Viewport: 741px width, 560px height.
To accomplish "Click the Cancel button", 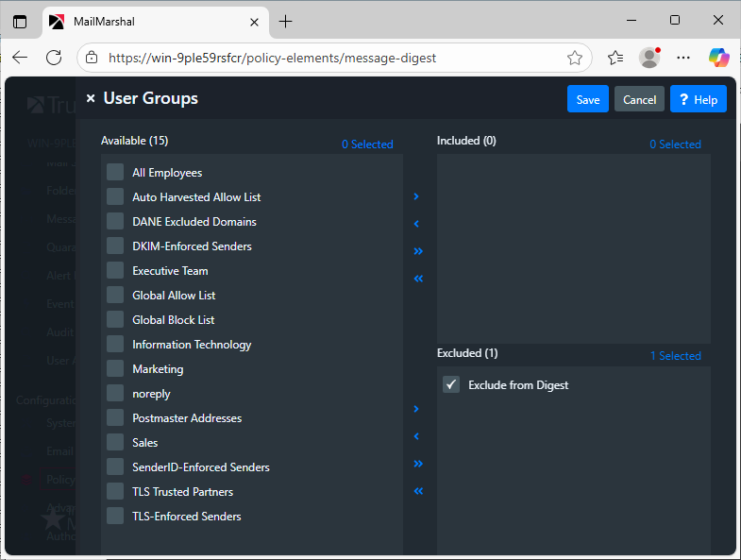I will point(639,99).
